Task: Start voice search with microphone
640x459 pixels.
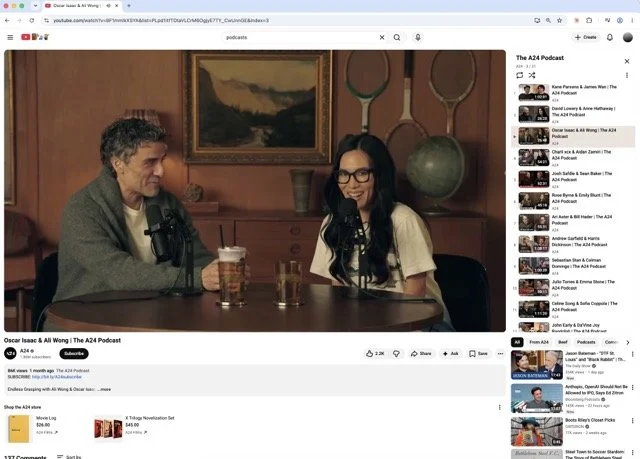Action: tap(418, 37)
